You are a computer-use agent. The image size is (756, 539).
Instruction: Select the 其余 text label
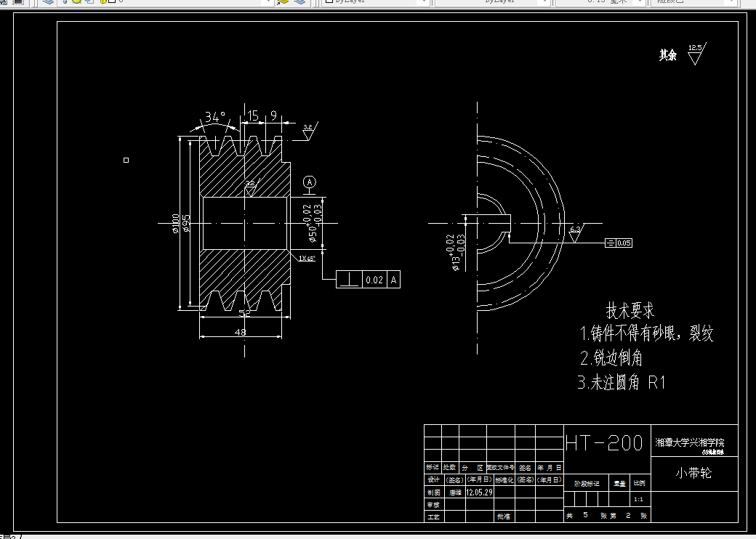[668, 55]
